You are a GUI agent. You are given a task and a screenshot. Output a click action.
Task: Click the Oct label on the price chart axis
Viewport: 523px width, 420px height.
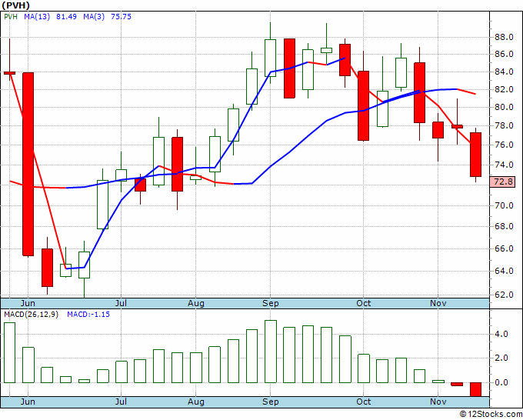pos(363,303)
